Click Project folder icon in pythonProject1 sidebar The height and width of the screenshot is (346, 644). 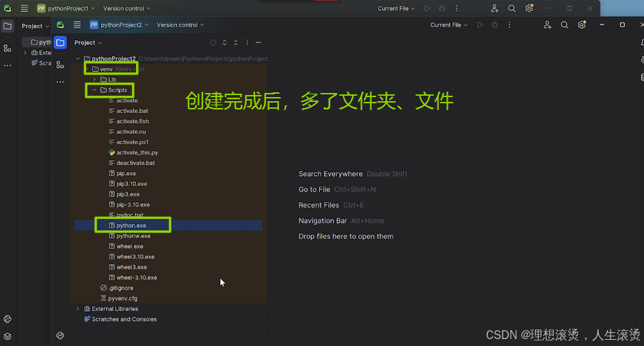(x=8, y=26)
